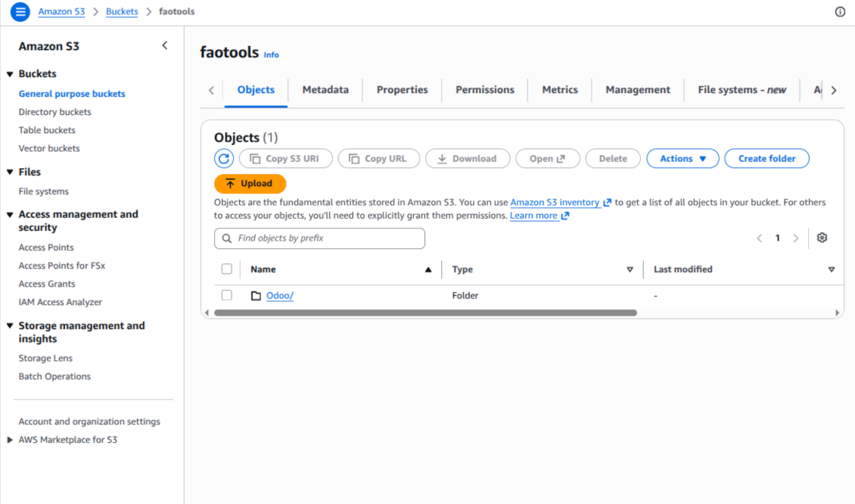Open the hamburger navigation menu
This screenshot has height=504, width=855.
pos(20,11)
